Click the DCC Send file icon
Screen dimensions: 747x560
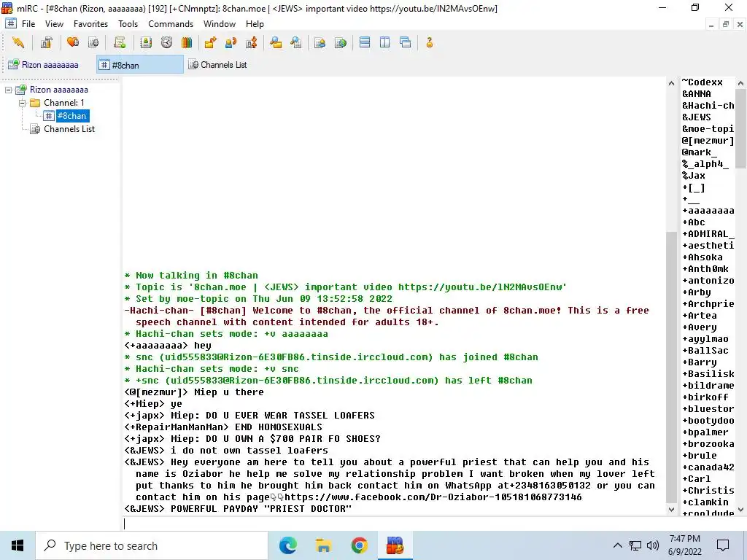point(210,43)
